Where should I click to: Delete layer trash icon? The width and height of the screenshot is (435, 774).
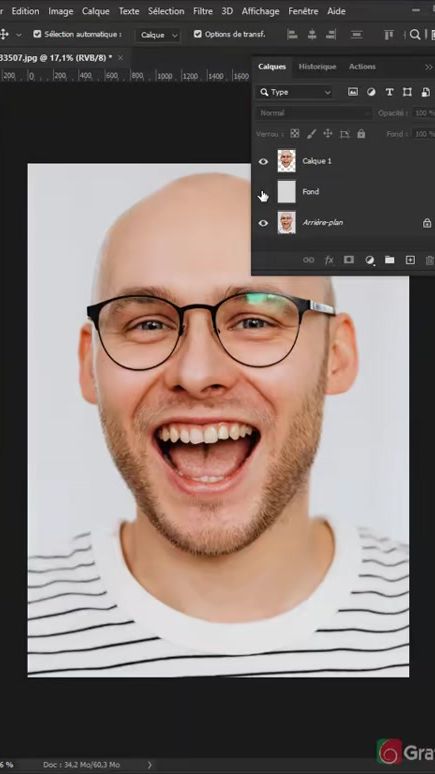[430, 260]
